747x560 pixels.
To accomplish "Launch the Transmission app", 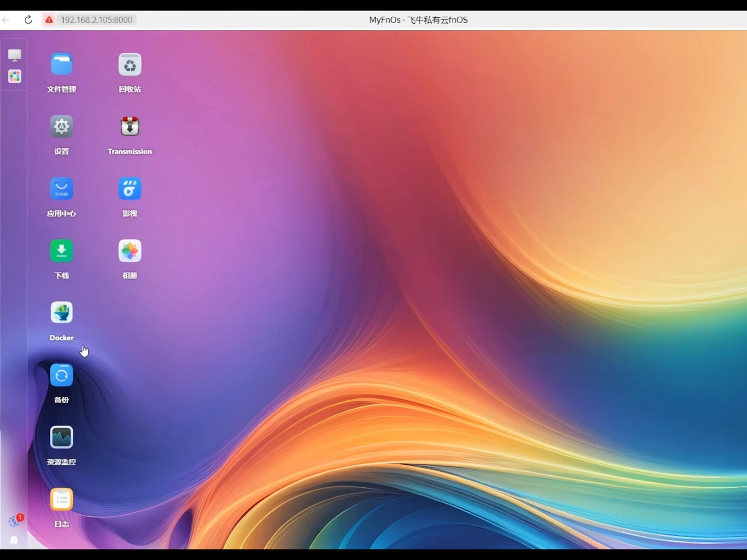I will pos(130,127).
